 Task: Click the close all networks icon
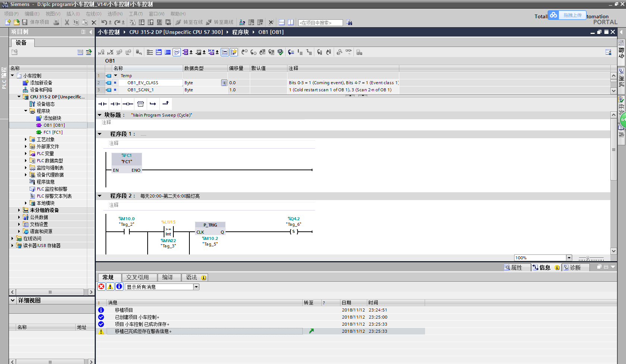pyautogui.click(x=168, y=52)
